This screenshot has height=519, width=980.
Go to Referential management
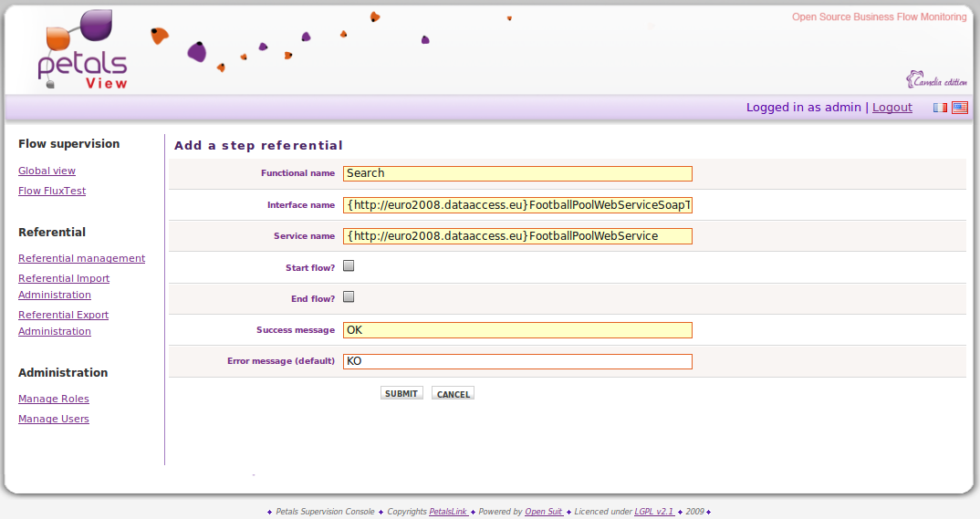pos(81,259)
